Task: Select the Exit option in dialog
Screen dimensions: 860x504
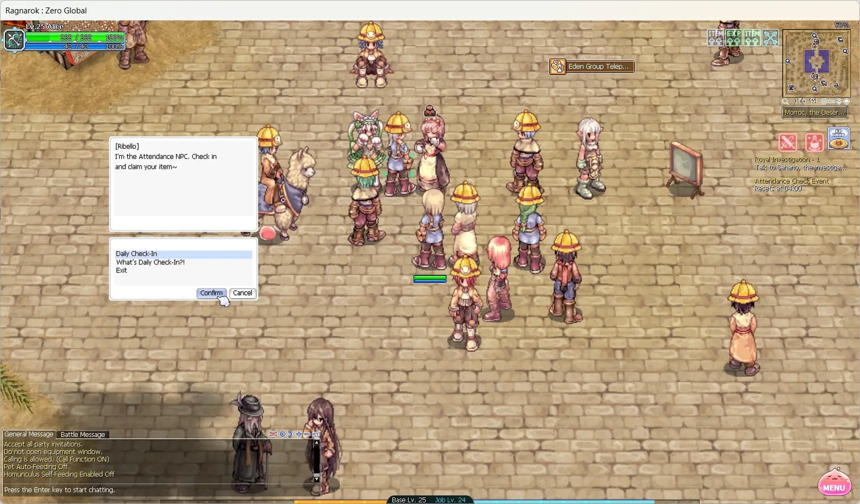Action: (x=183, y=270)
